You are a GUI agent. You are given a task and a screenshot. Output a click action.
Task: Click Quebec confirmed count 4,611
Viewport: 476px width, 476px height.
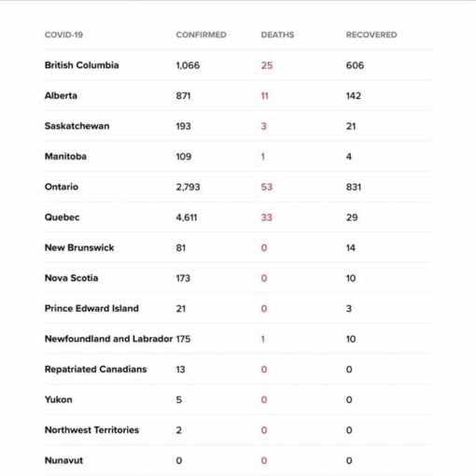187,217
